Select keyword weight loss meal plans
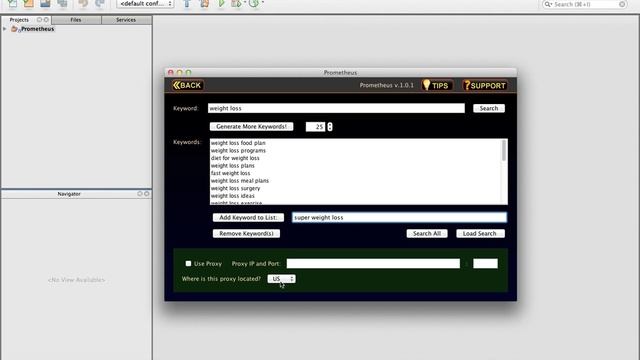This screenshot has height=360, width=640. pos(240,181)
